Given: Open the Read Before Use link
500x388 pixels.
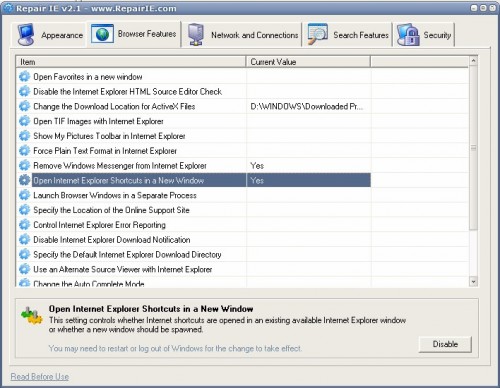Looking at the screenshot, I should coord(40,377).
